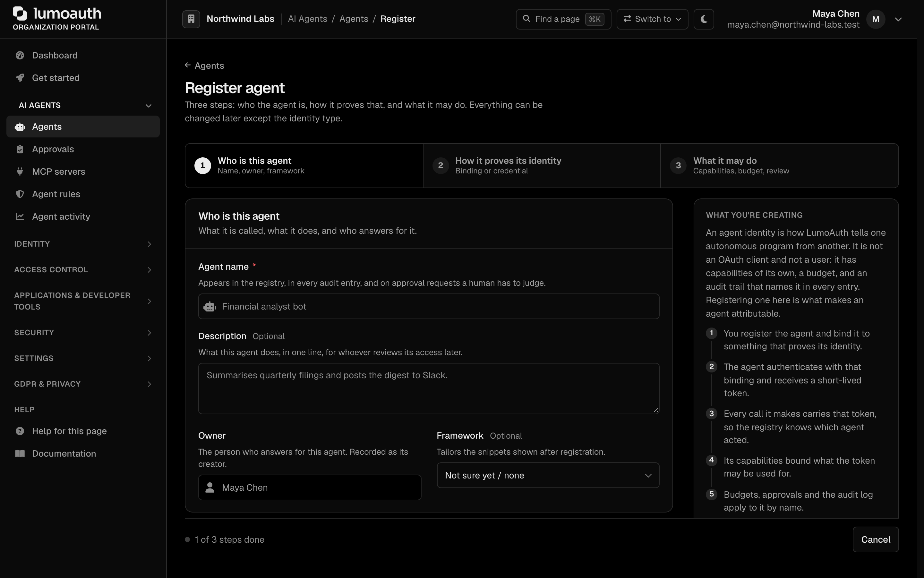Click the Agent activity chart icon
The height and width of the screenshot is (578, 924).
point(20,216)
